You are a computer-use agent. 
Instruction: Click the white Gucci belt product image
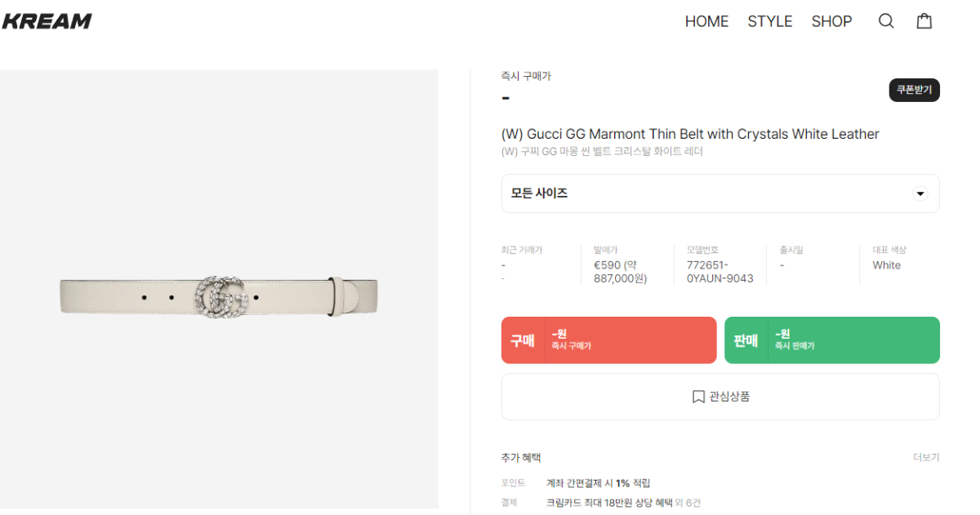point(219,295)
